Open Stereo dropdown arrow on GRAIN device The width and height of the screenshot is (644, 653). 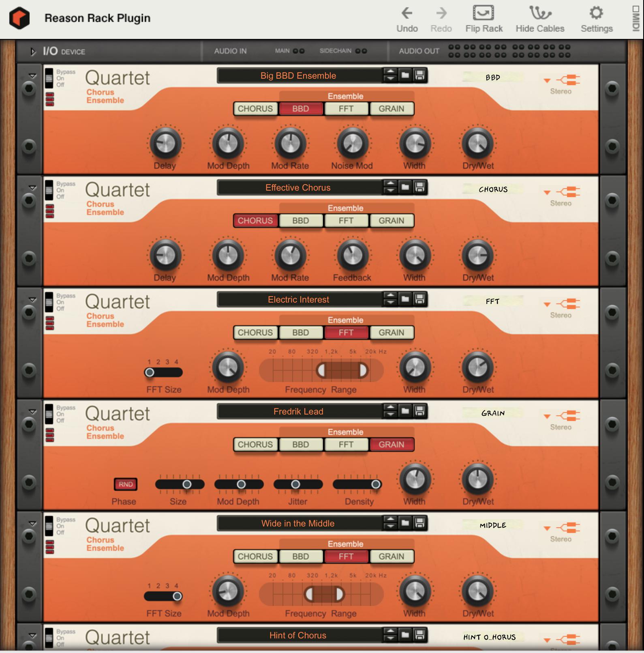click(547, 416)
